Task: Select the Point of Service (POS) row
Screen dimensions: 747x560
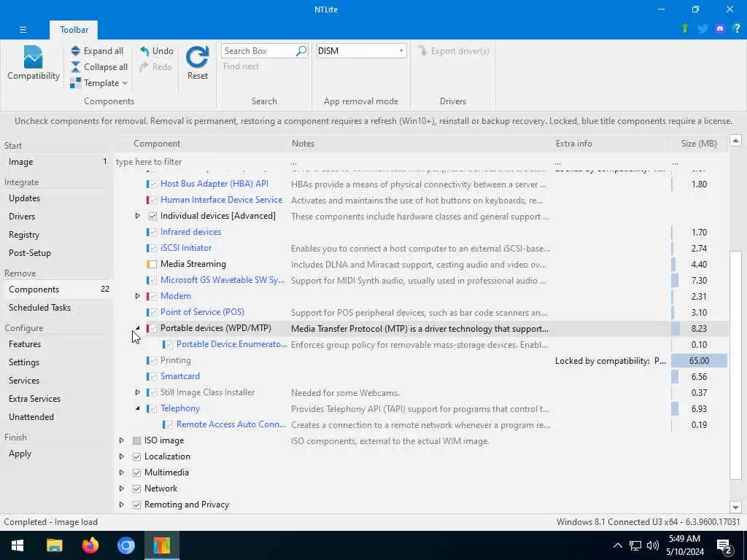Action: (422, 312)
